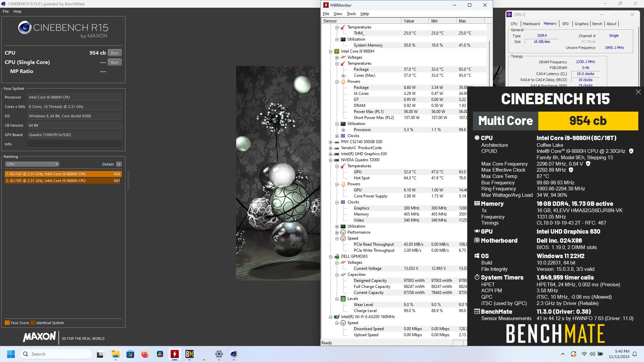The image size is (644, 362).
Task: Expand the Quadro T2000 Performance section
Action: [x=337, y=233]
